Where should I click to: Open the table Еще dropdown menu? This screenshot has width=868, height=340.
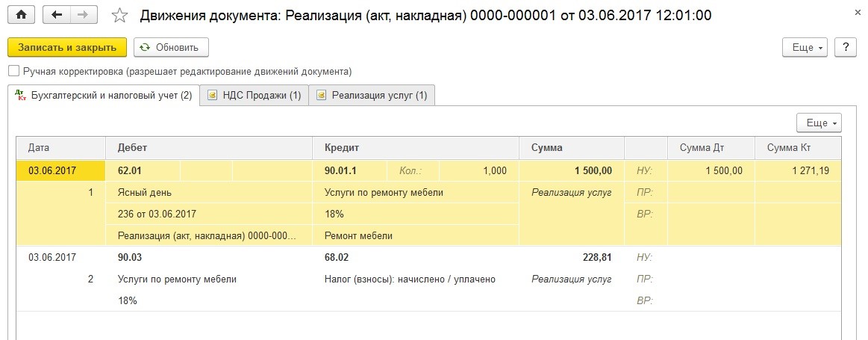click(x=819, y=123)
